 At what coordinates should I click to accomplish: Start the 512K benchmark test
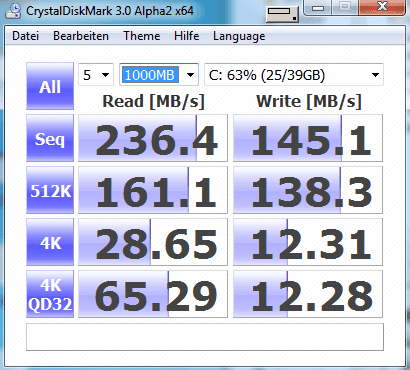point(50,190)
